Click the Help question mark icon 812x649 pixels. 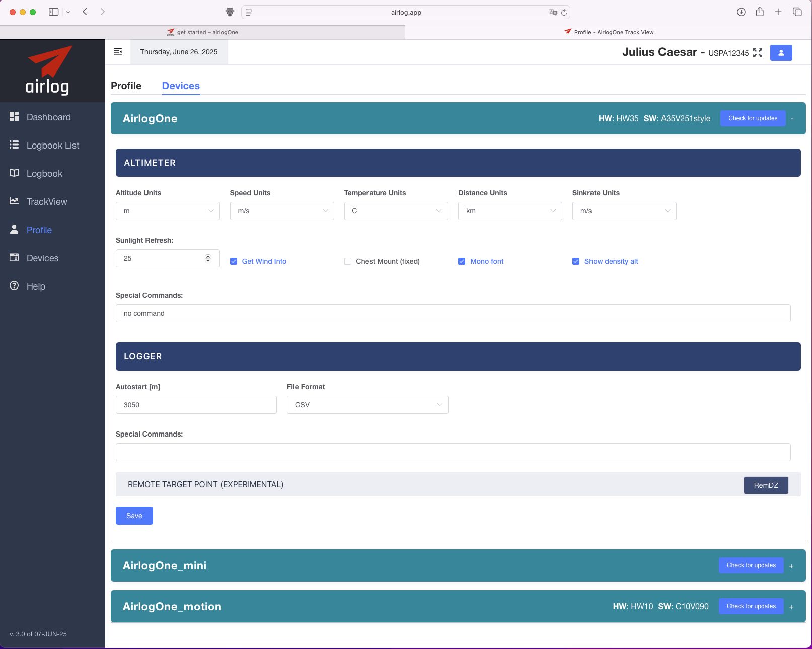click(14, 286)
